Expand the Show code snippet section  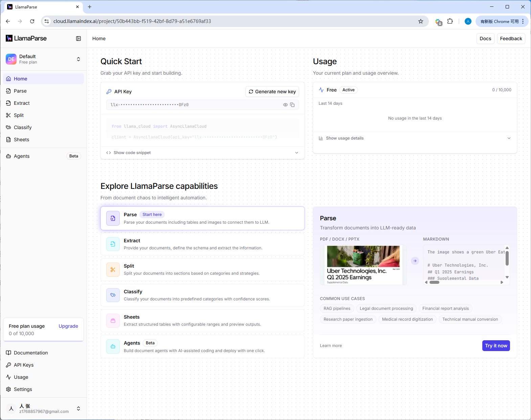click(x=203, y=153)
